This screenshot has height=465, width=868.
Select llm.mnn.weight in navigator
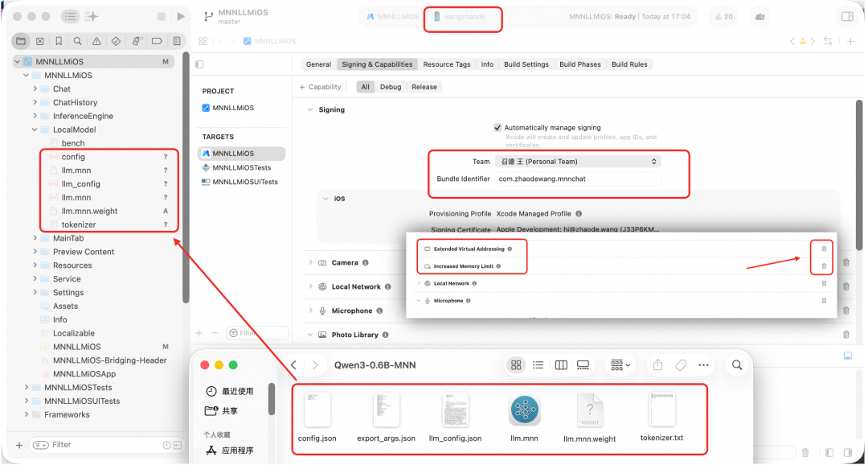pyautogui.click(x=89, y=211)
